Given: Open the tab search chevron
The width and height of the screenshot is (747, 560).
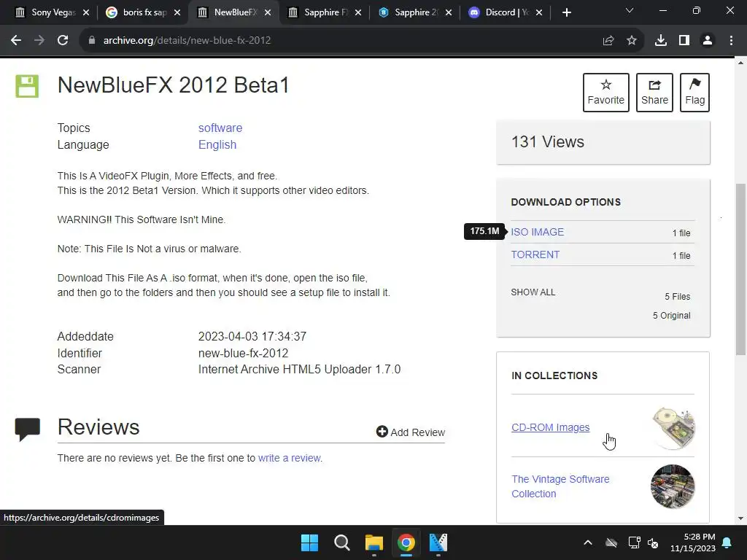Looking at the screenshot, I should coord(630,10).
